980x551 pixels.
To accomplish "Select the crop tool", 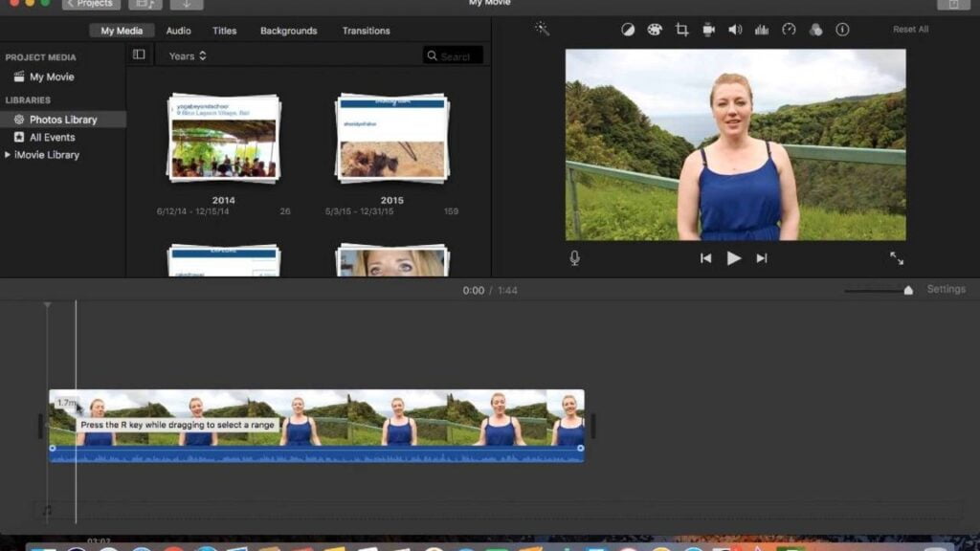I will (x=681, y=30).
